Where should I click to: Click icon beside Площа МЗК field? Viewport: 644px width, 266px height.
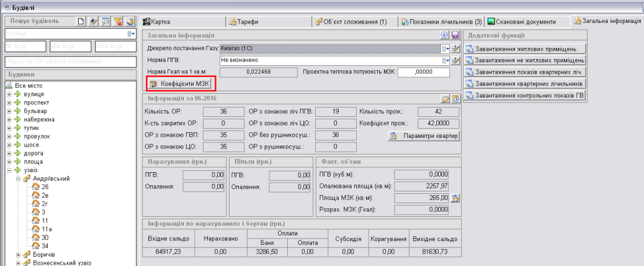click(x=455, y=198)
